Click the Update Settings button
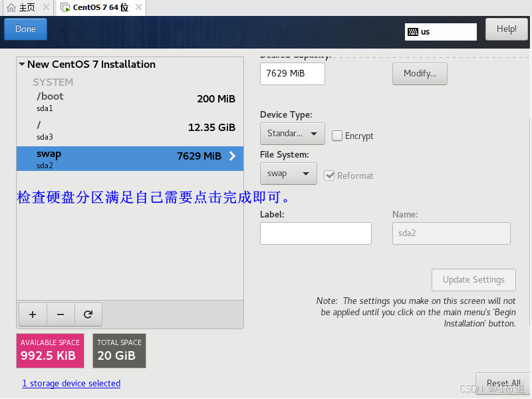 click(473, 280)
